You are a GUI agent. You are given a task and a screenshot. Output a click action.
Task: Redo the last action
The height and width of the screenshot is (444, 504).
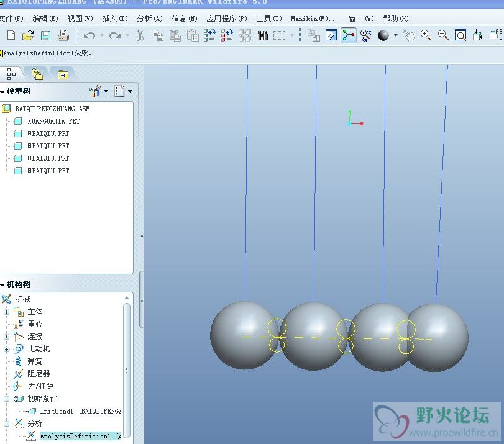click(115, 35)
